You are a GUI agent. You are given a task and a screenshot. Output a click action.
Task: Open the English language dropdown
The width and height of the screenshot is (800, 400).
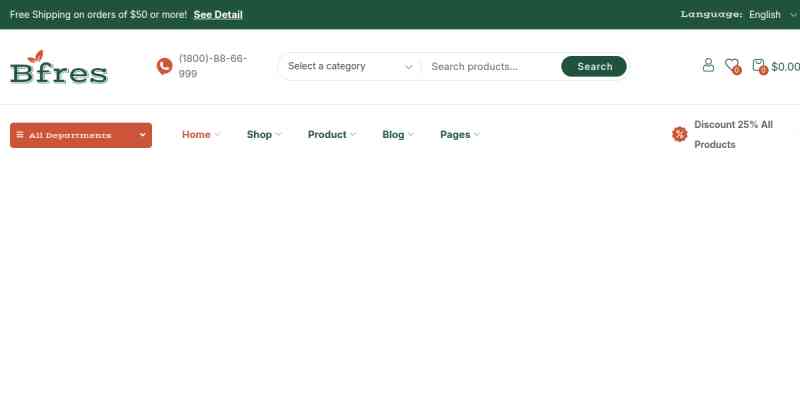tap(770, 14)
